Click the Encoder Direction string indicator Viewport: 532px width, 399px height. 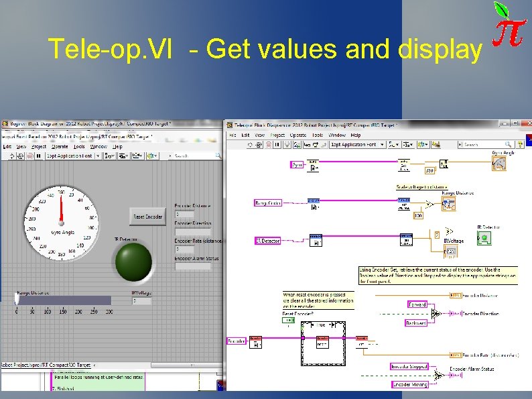pos(193,232)
